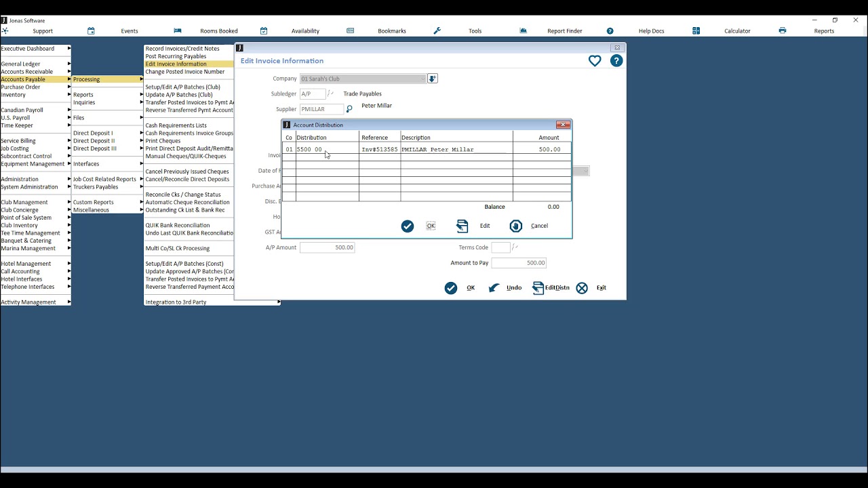Choose Edit Invoice Information menu entry
This screenshot has height=488, width=868.
coord(189,64)
